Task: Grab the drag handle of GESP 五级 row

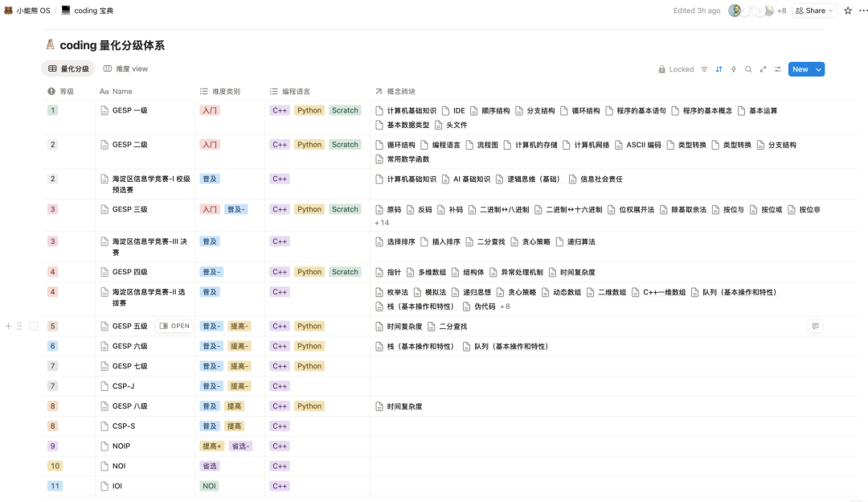Action: [x=19, y=326]
